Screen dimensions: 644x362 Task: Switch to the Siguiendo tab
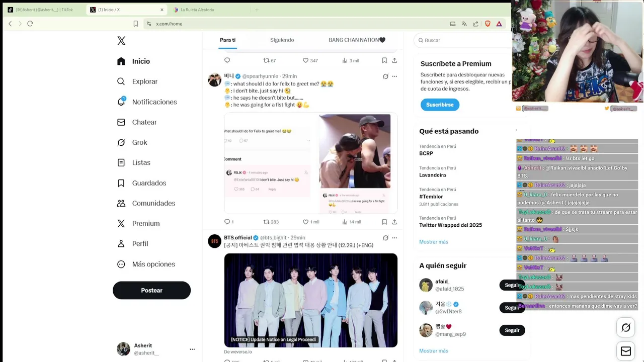282,40
